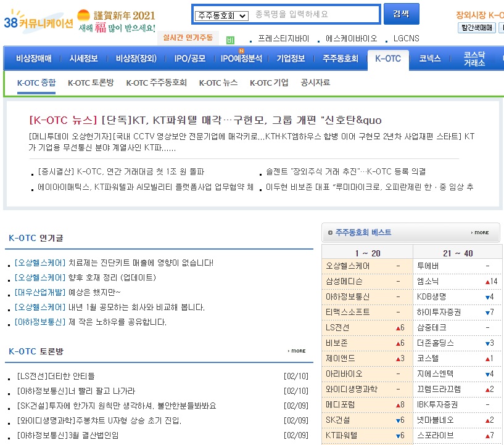This screenshot has width=504, height=445.
Task: Open discussion: [SK건설]투자에 한가지 원칙만 생각하셔
Action: coord(117,406)
